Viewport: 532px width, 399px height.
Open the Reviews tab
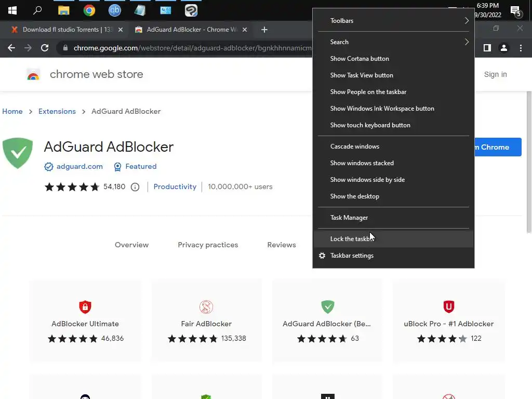tap(282, 245)
